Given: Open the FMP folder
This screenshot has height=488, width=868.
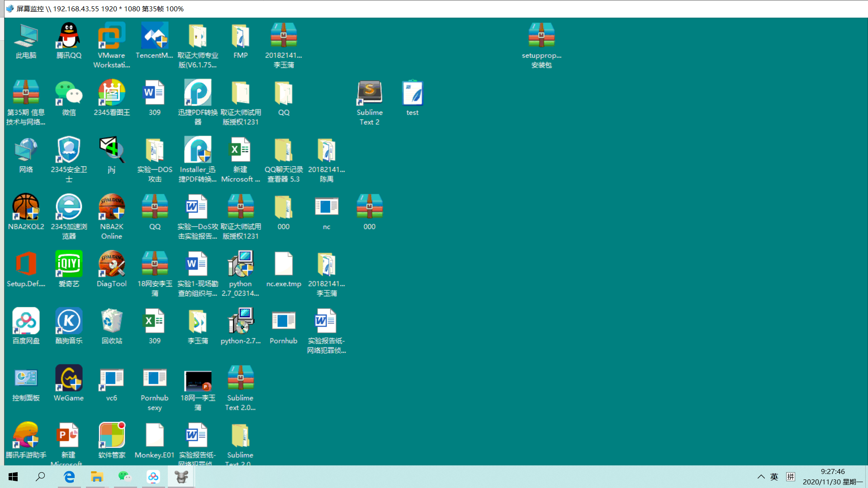Looking at the screenshot, I should coord(241,41).
